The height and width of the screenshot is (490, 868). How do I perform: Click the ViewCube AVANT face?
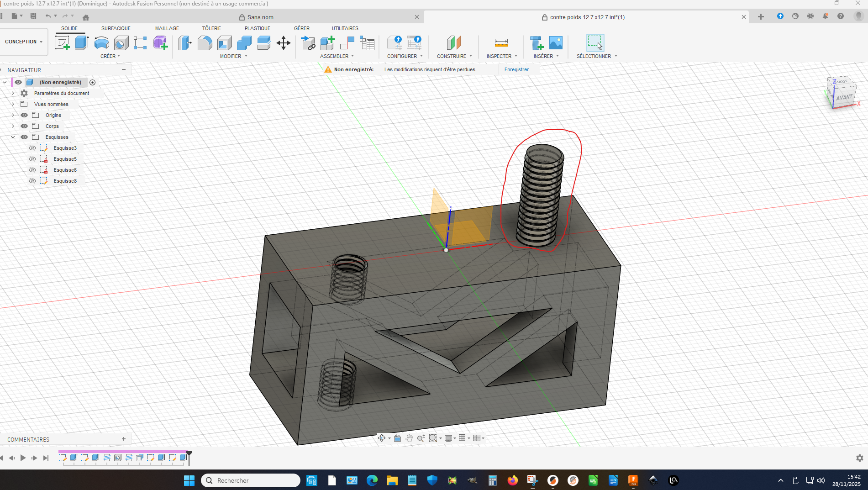(844, 97)
